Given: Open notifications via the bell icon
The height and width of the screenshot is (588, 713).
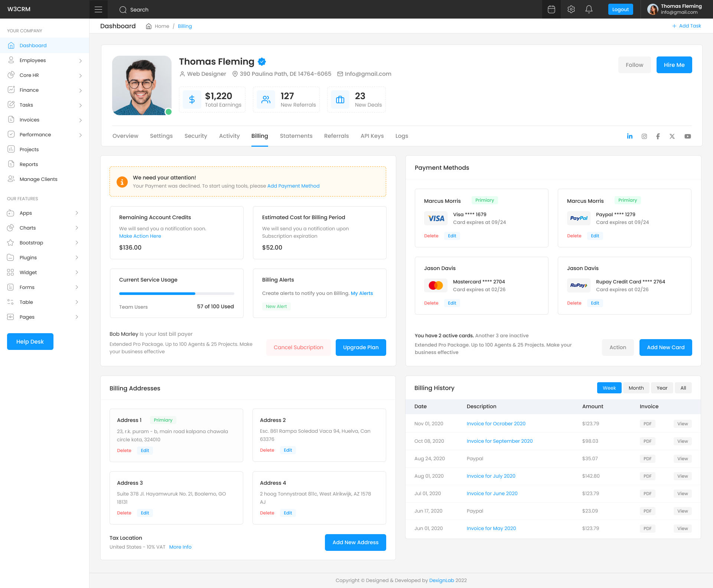Looking at the screenshot, I should (589, 9).
